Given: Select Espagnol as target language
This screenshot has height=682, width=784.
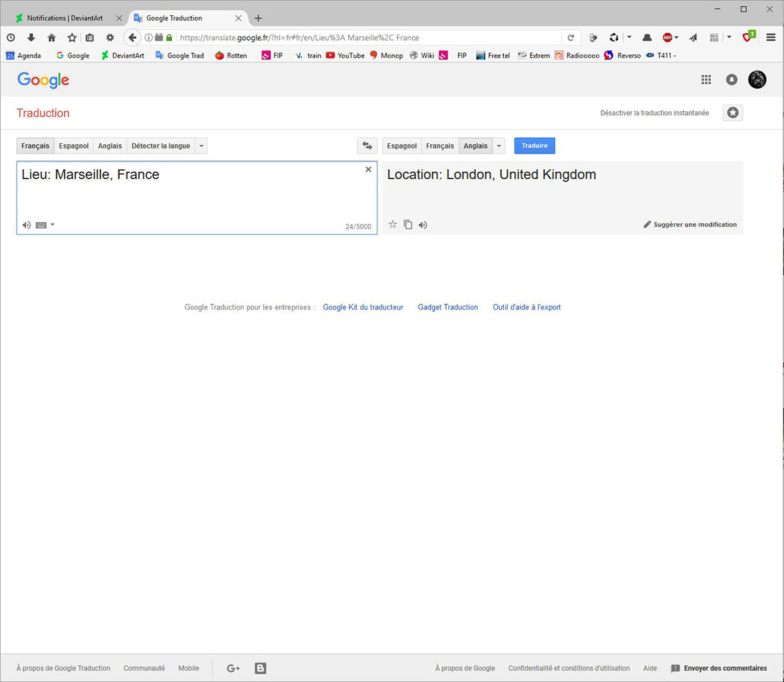Looking at the screenshot, I should point(402,146).
